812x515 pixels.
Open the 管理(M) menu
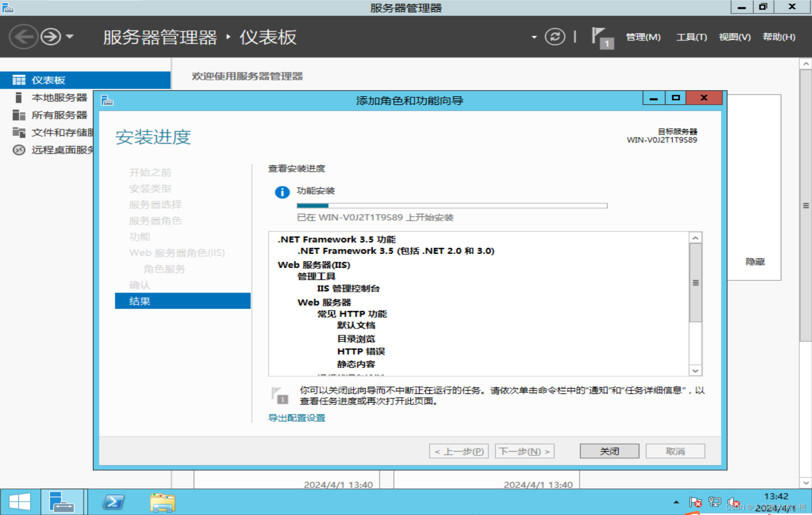[643, 37]
